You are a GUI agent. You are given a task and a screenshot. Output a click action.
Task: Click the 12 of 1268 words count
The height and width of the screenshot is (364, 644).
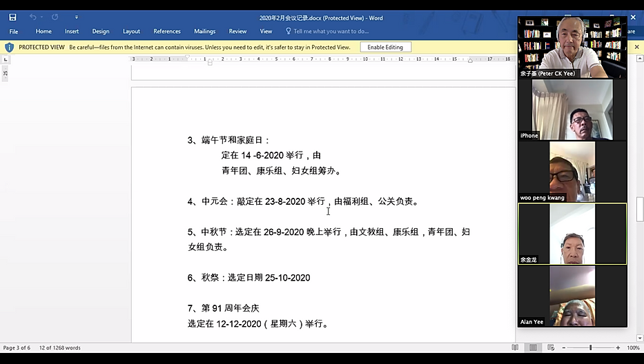(60, 347)
